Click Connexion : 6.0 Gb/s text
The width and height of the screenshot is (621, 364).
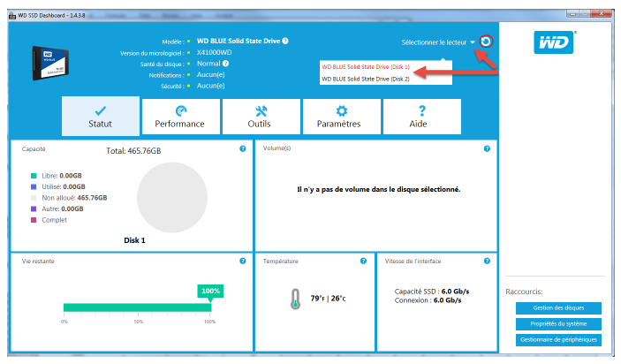point(428,300)
